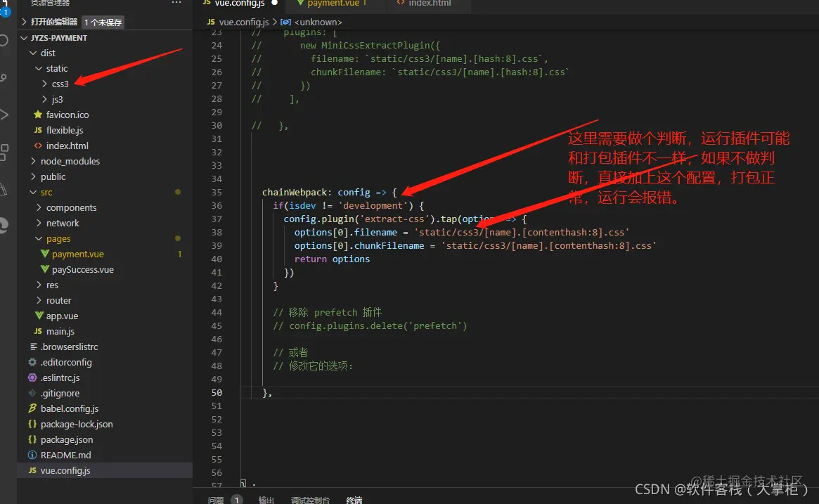Open README.md in the file tree
Screen dimensions: 819x504
click(x=66, y=455)
